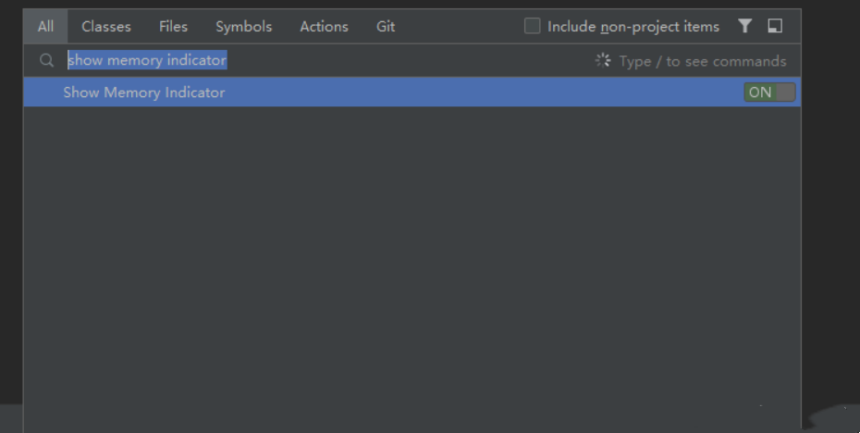Click the magnifying glass search icon
This screenshot has height=433, width=860.
click(46, 61)
